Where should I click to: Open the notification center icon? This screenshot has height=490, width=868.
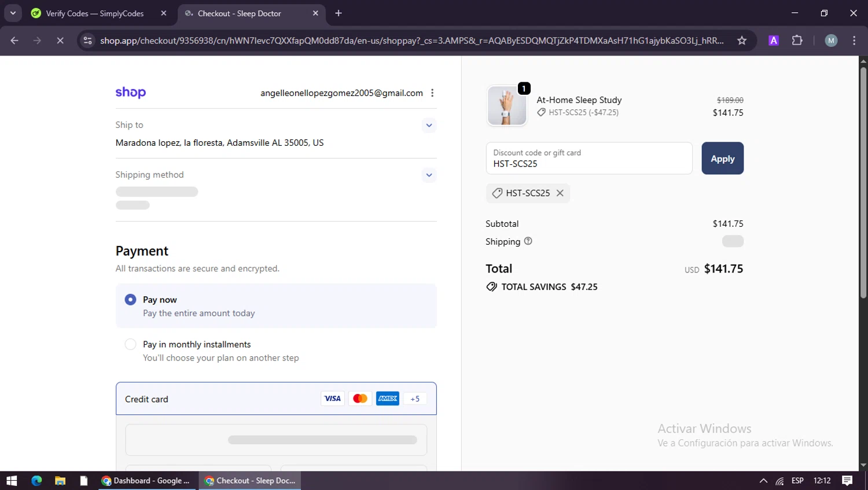[x=847, y=481]
